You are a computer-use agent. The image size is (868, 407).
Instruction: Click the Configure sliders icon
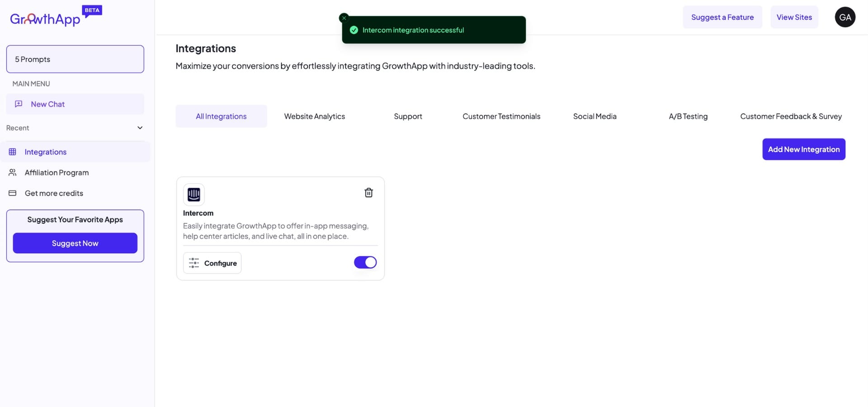point(194,263)
